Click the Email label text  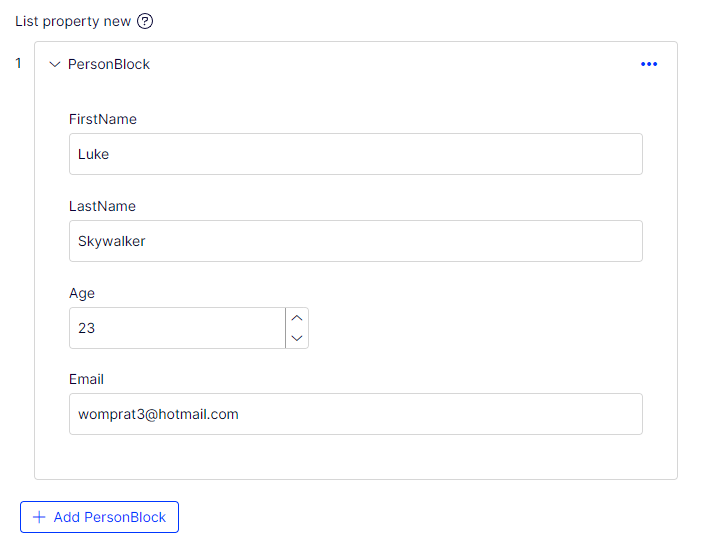pos(86,379)
